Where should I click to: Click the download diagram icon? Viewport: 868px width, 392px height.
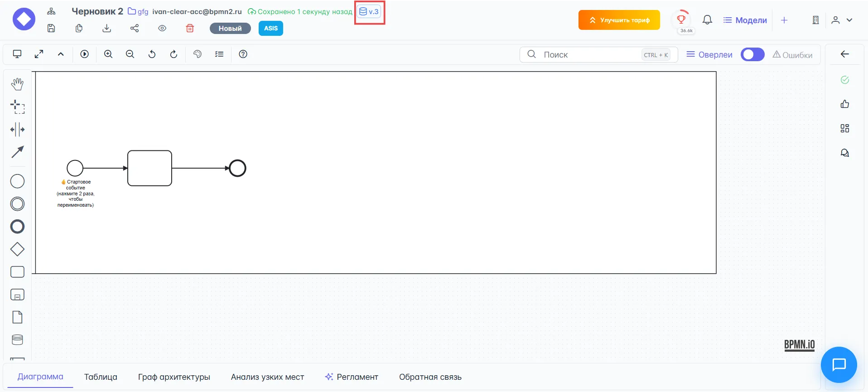(106, 28)
